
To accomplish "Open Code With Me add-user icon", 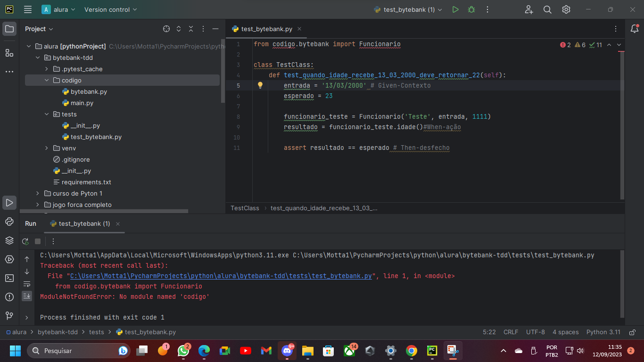I will (x=529, y=9).
